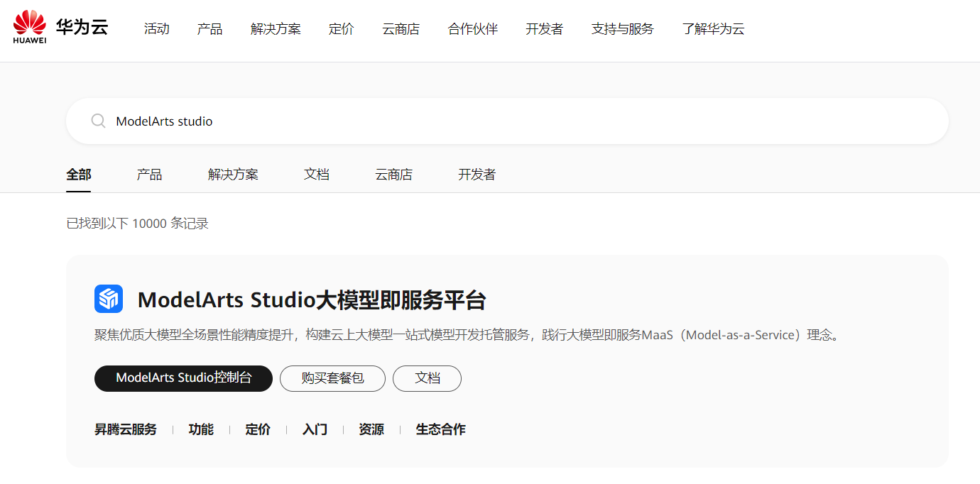This screenshot has height=484, width=980.
Task: Click the Huawei logo icon
Action: [30, 27]
